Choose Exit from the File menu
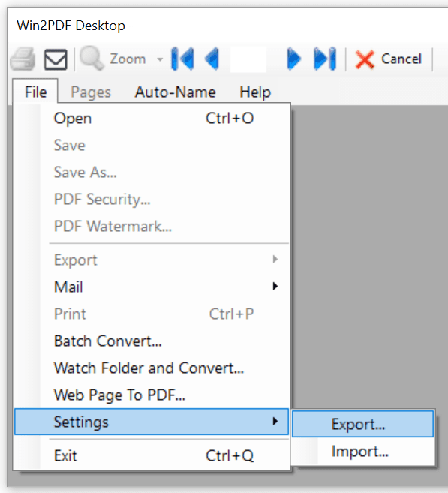This screenshot has width=448, height=493. (152, 455)
